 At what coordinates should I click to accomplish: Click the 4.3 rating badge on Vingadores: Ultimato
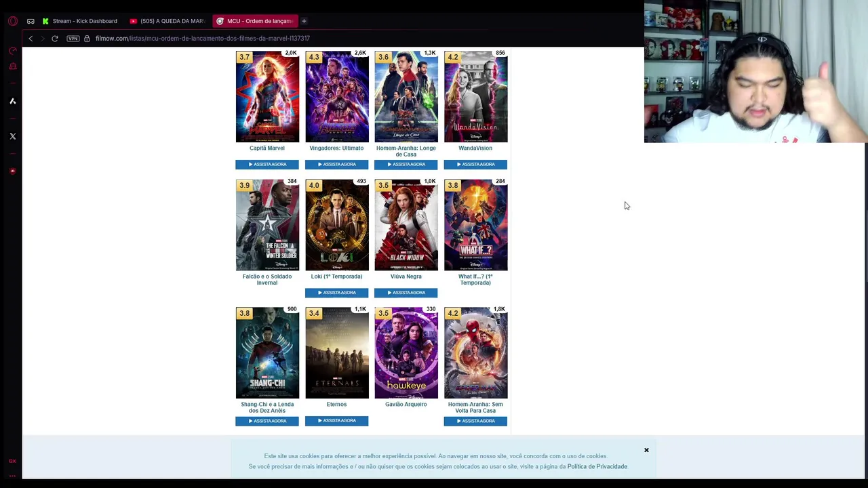pos(314,57)
